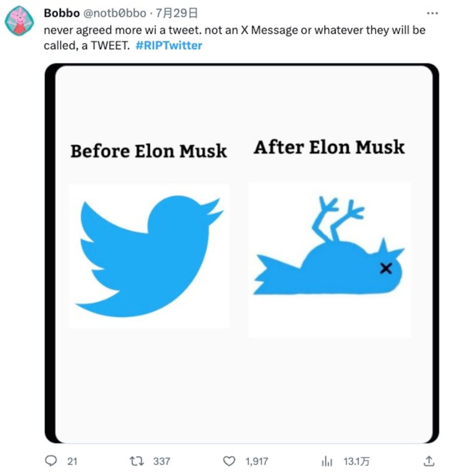Viewport: 449px width, 476px height.
Task: Click the "Before Elon Musk" caption
Action: coord(148,151)
